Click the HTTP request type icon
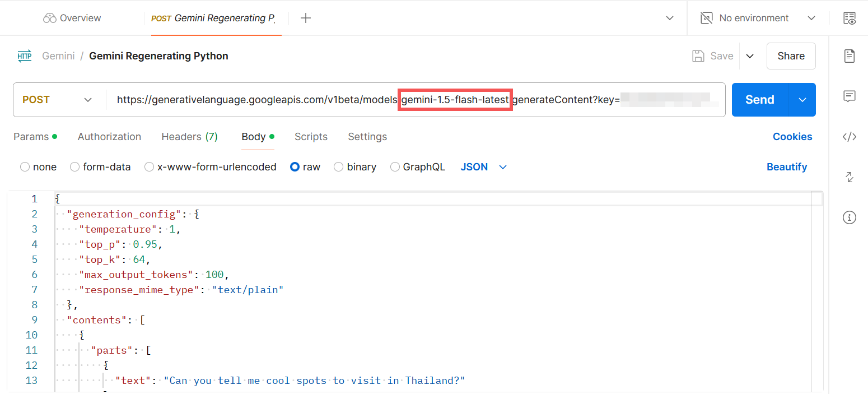The height and width of the screenshot is (394, 868). [x=25, y=56]
